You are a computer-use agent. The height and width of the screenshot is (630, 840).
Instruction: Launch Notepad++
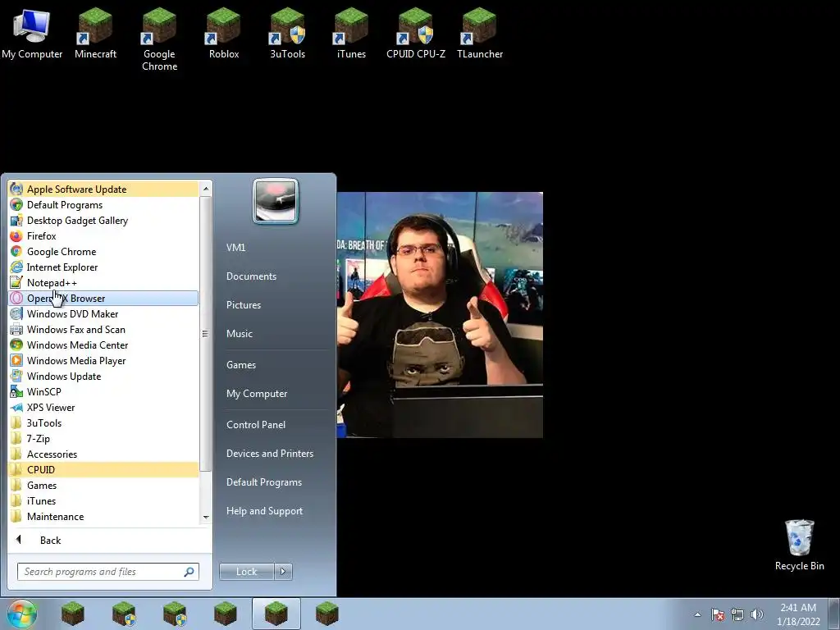tap(103, 282)
